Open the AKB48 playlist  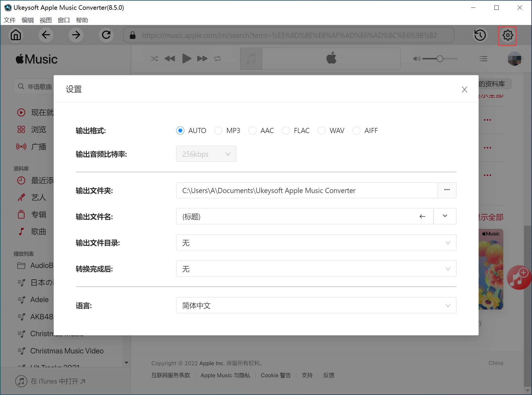35,317
